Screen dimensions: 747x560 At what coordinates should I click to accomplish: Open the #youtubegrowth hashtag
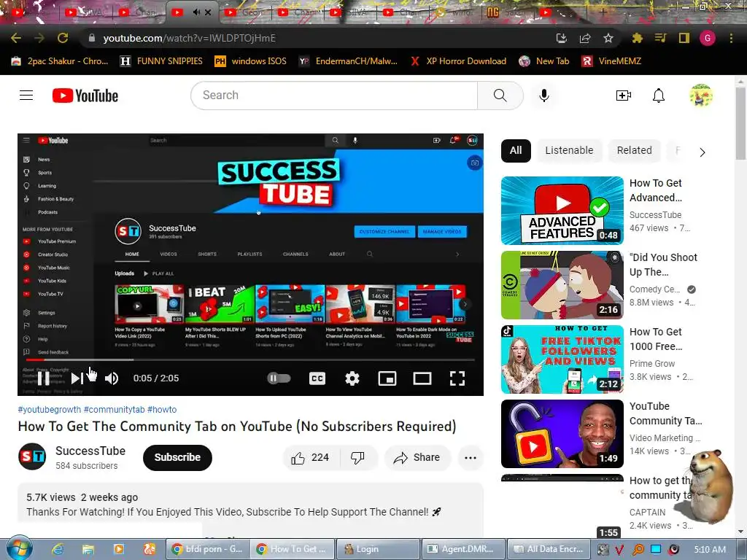point(49,410)
